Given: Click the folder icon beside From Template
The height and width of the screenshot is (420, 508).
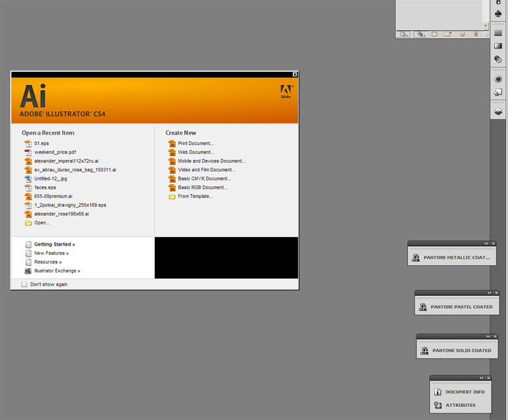Looking at the screenshot, I should [172, 197].
